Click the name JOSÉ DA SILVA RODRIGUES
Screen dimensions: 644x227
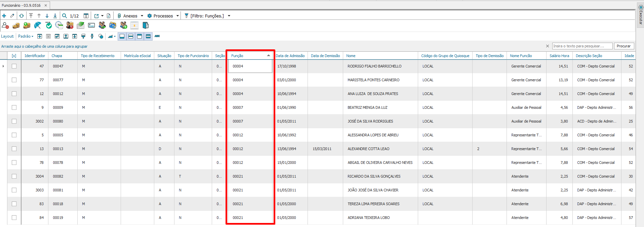370,121
